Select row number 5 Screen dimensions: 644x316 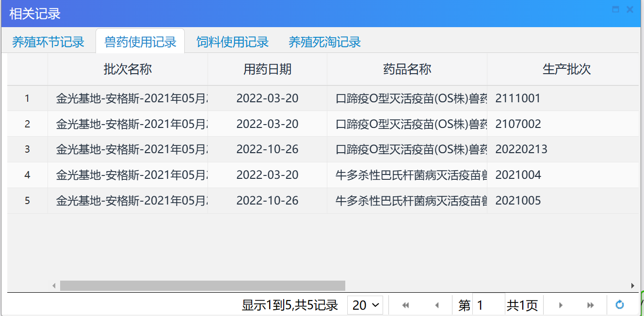27,201
